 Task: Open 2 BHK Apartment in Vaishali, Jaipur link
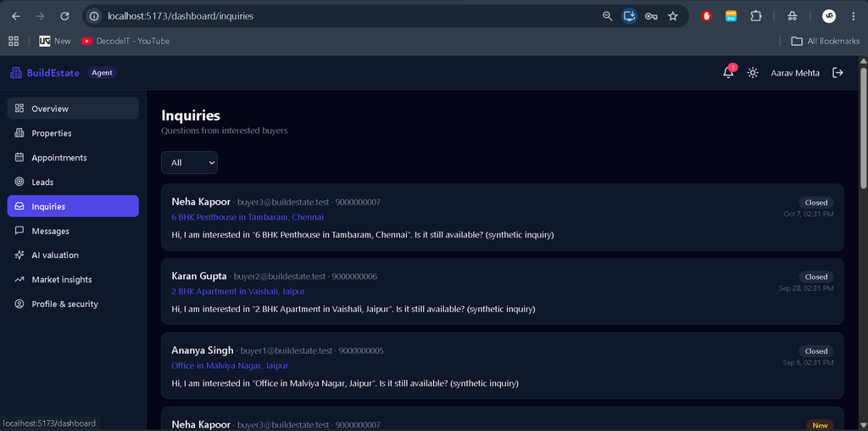238,291
